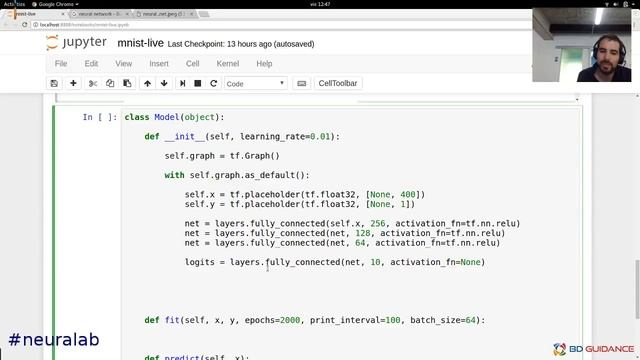Open the Cell menu

pos(192,64)
